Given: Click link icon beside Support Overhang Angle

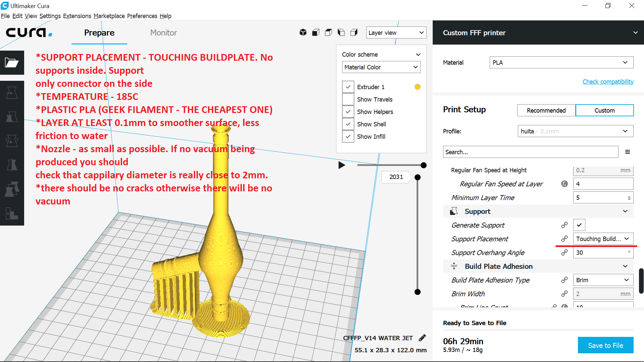Looking at the screenshot, I should [565, 252].
